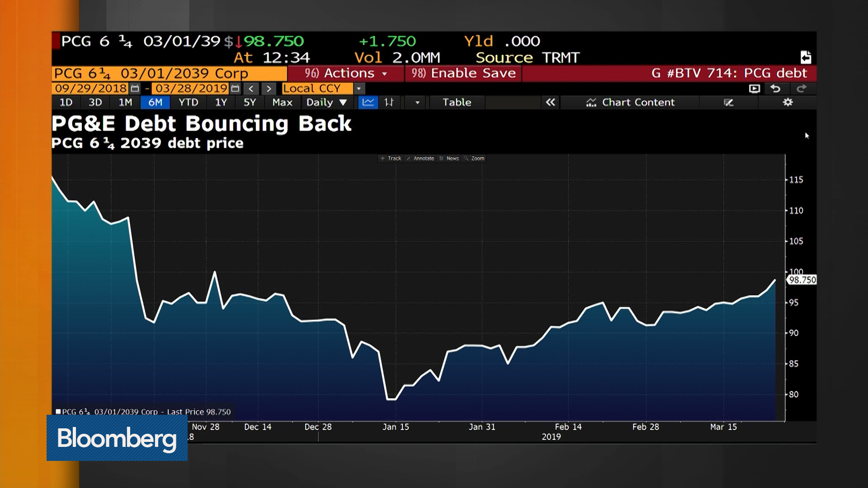
Task: Open the Local CCY currency dropdown
Action: click(x=359, y=89)
